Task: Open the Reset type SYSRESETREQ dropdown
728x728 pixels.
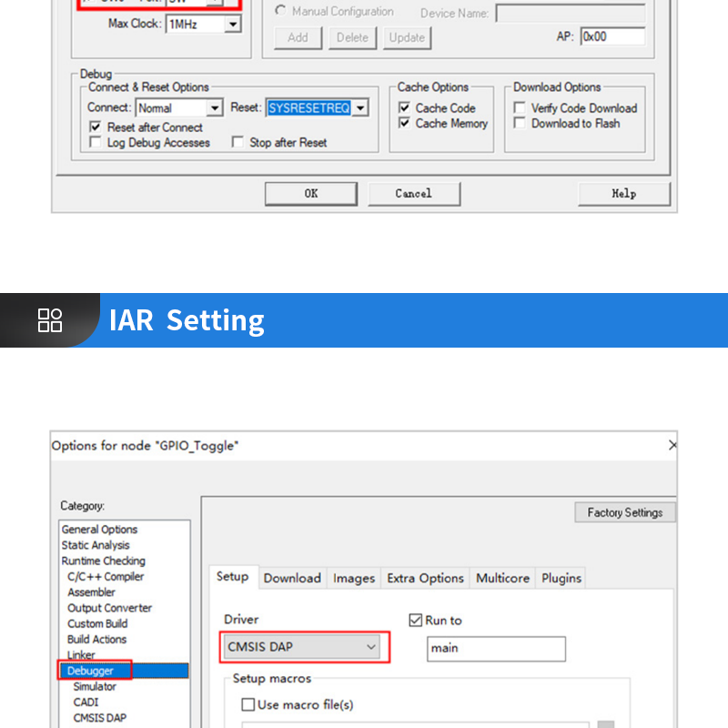Action: coord(360,108)
